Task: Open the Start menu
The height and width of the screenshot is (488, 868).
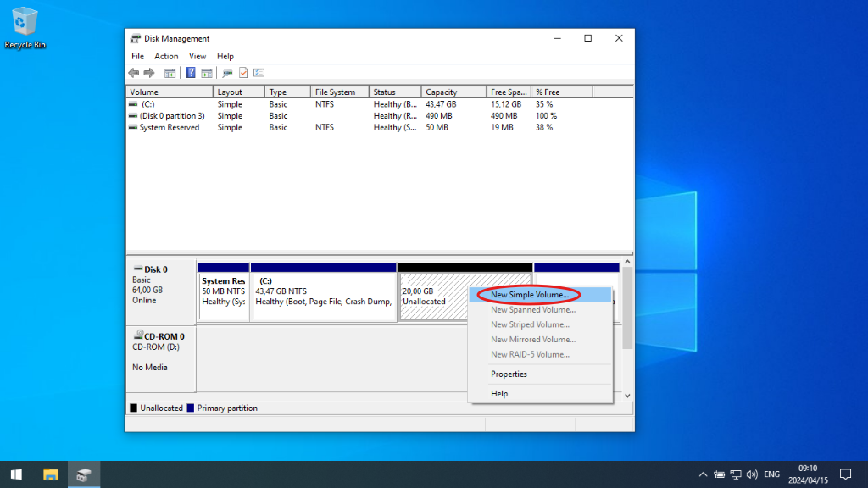Action: tap(16, 474)
